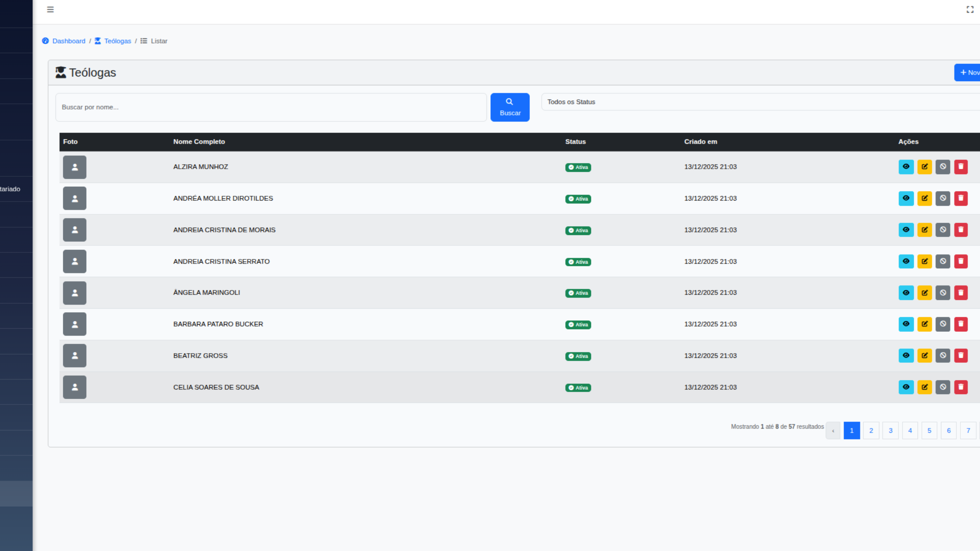Go to pagination page 7
The height and width of the screenshot is (551, 980).
point(968,430)
